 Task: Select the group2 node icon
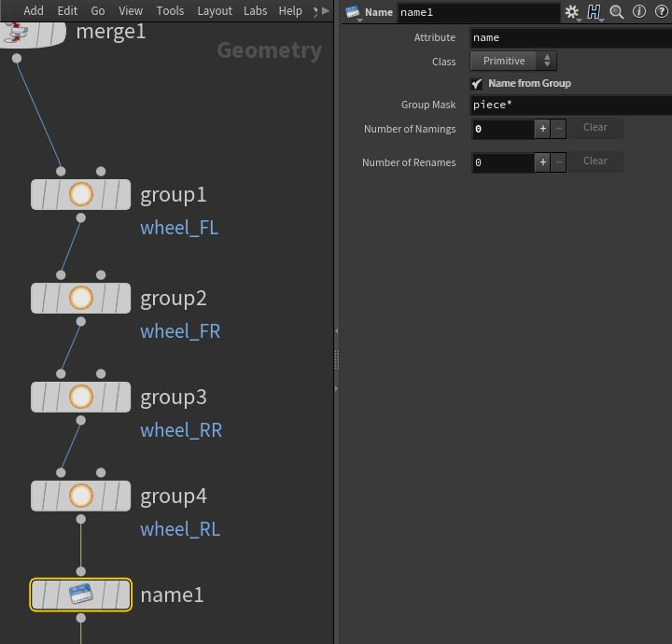point(81,298)
